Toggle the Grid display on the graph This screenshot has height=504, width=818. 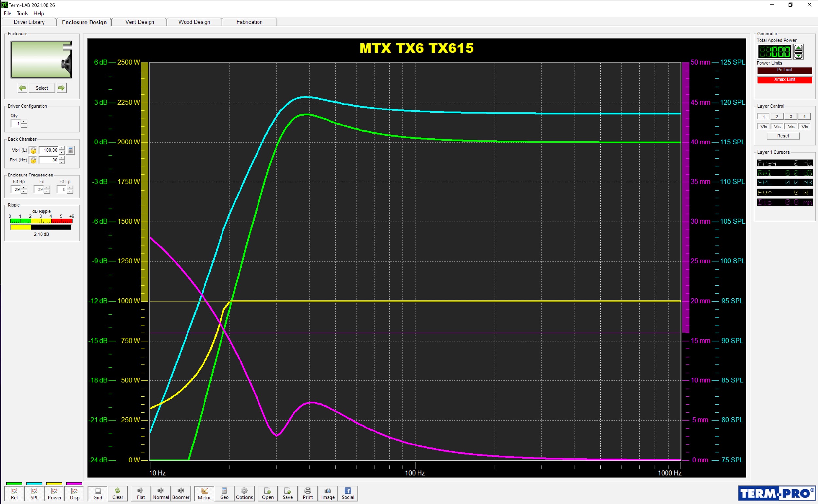click(97, 493)
